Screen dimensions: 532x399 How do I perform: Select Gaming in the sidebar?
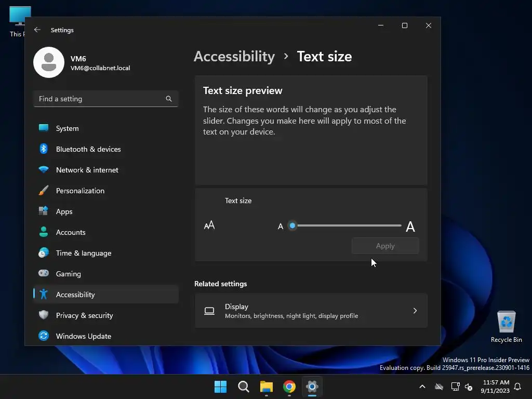click(x=105, y=273)
